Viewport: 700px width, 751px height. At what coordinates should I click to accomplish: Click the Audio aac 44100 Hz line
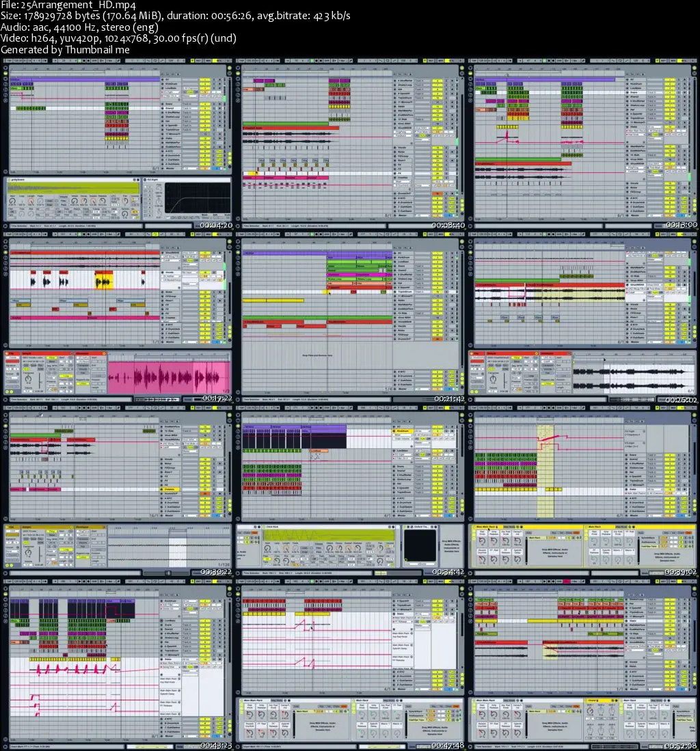point(79,27)
